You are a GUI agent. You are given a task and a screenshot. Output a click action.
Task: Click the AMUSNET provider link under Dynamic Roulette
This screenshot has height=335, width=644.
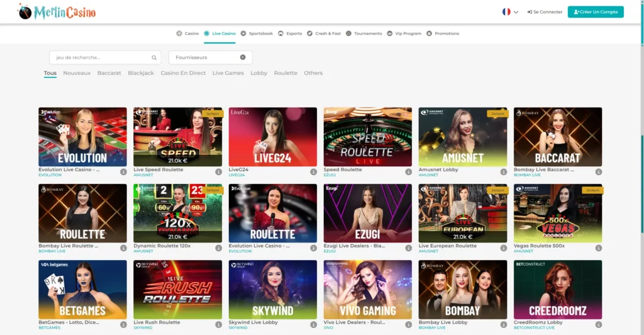click(x=143, y=251)
